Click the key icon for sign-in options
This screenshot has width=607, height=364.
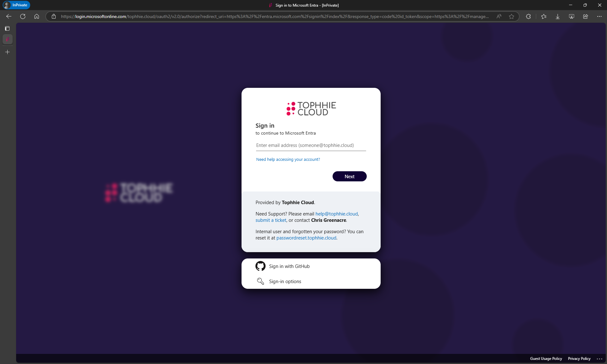click(x=261, y=281)
